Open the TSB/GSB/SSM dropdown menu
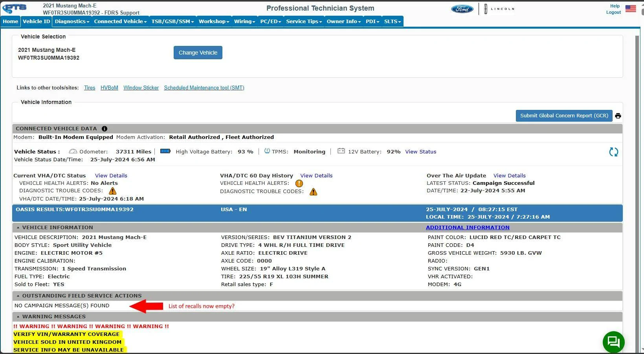Viewport: 644px width, 354px height. 172,22
